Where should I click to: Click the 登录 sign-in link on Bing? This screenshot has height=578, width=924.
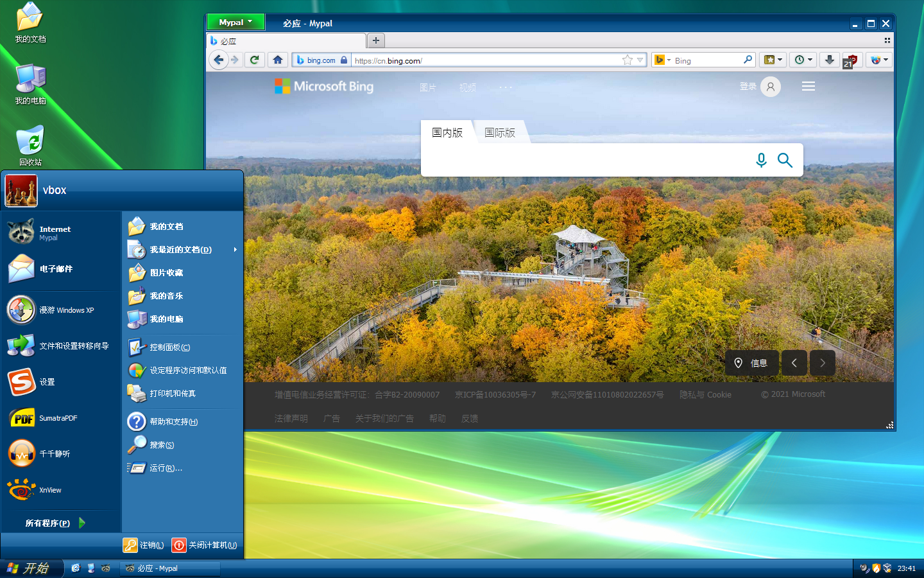tap(748, 86)
